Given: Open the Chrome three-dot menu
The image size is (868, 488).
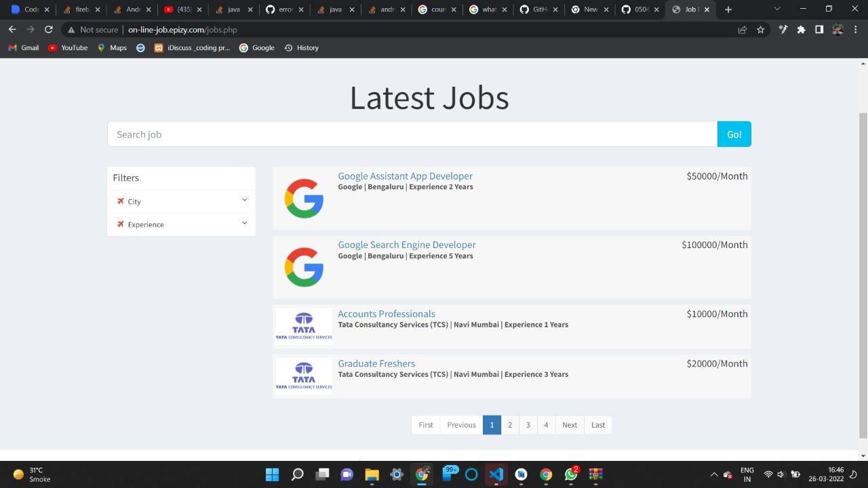Looking at the screenshot, I should click(854, 30).
